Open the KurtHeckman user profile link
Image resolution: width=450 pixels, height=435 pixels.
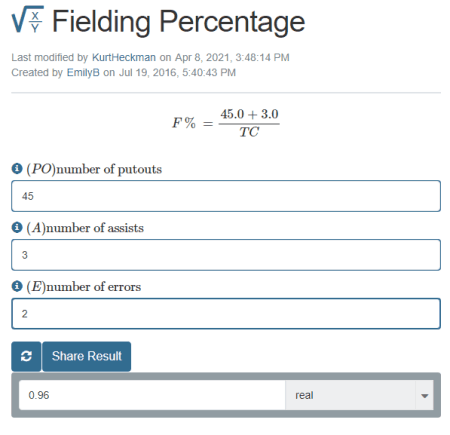124,57
